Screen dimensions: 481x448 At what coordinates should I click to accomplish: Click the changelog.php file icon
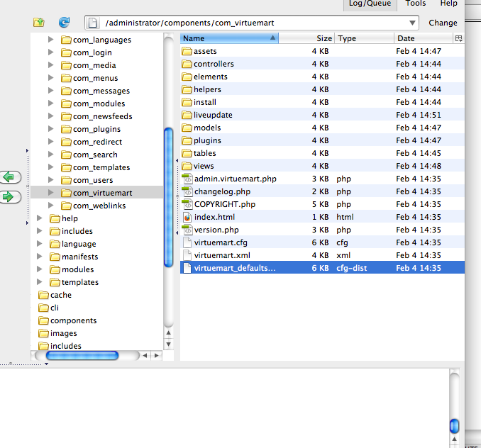(187, 191)
